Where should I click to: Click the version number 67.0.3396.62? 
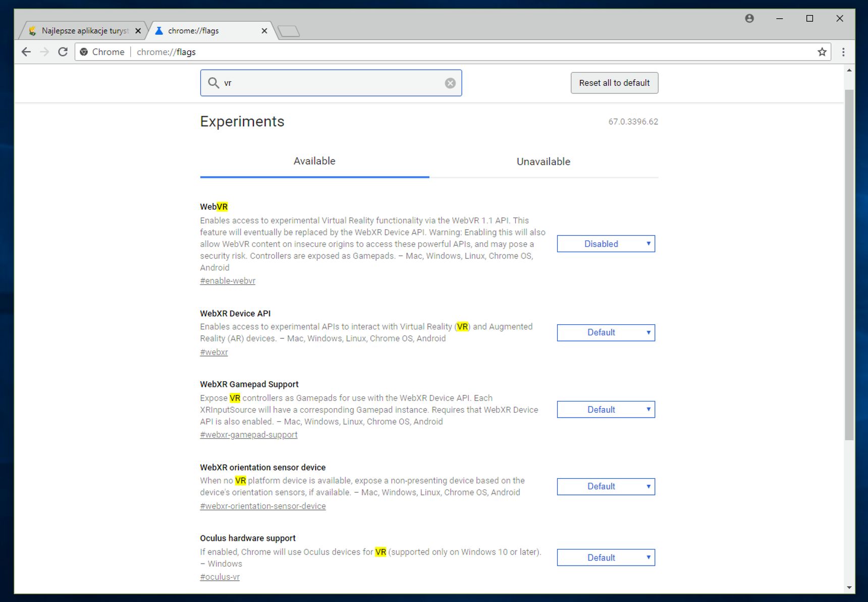coord(633,122)
